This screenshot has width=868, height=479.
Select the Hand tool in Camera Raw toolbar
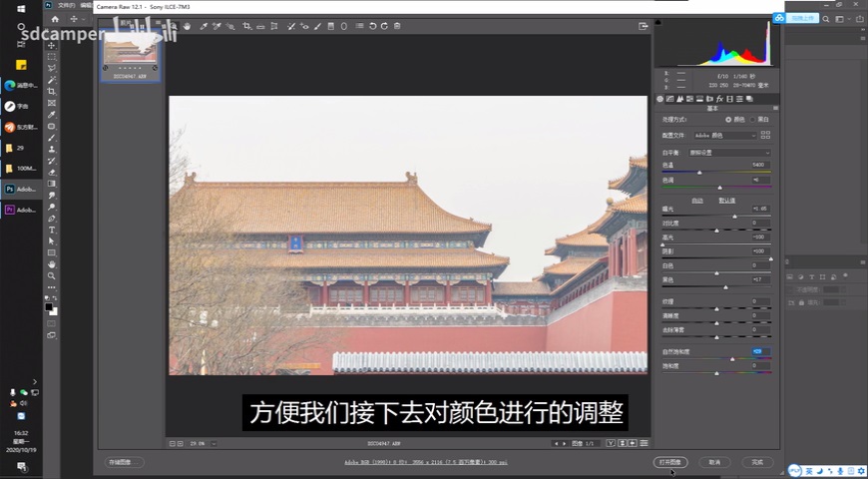click(188, 26)
